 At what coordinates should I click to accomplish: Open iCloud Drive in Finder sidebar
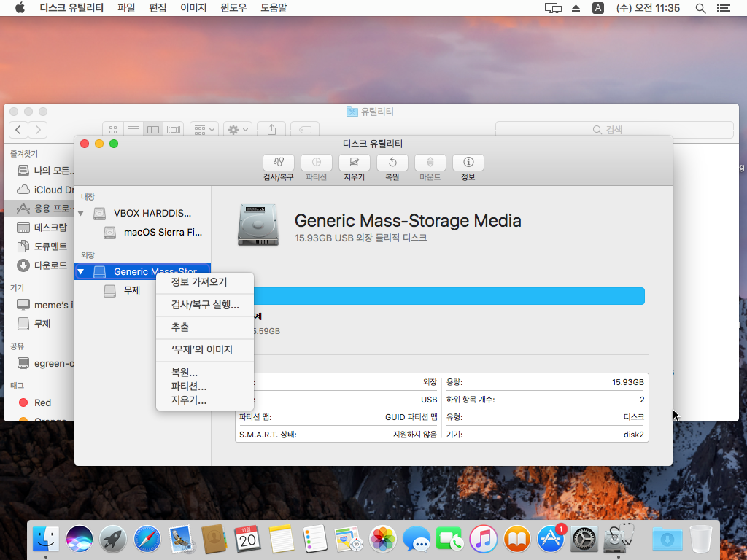coord(45,190)
